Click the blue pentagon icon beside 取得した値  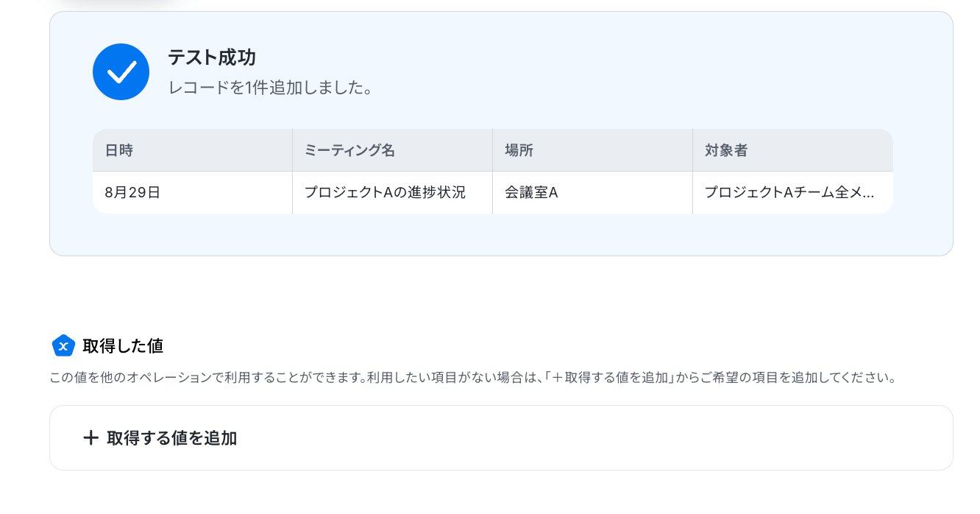(x=63, y=345)
